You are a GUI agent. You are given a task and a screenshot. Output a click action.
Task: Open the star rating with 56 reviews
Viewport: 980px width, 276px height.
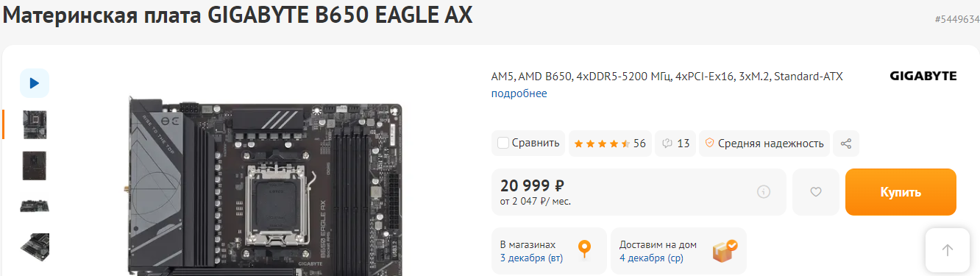coord(609,143)
